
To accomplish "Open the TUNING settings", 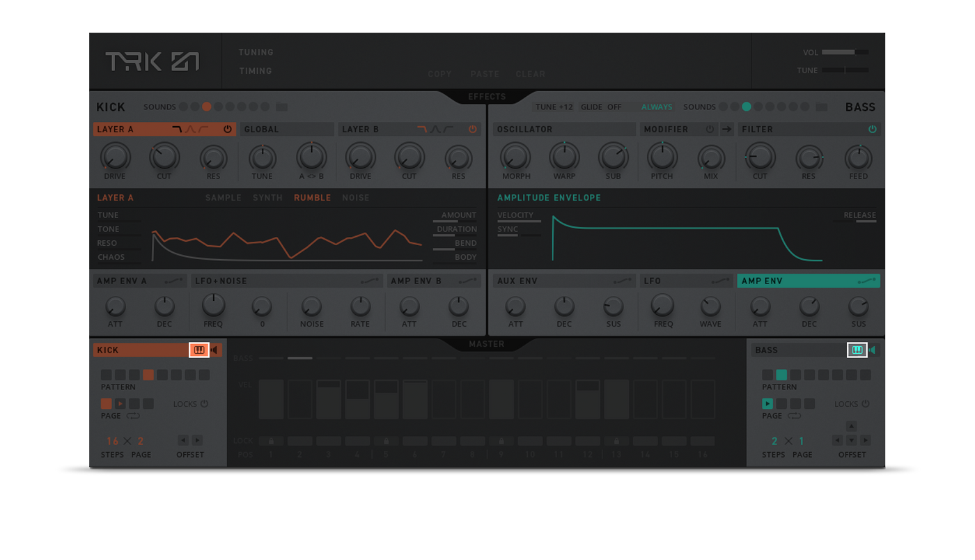I will point(256,52).
